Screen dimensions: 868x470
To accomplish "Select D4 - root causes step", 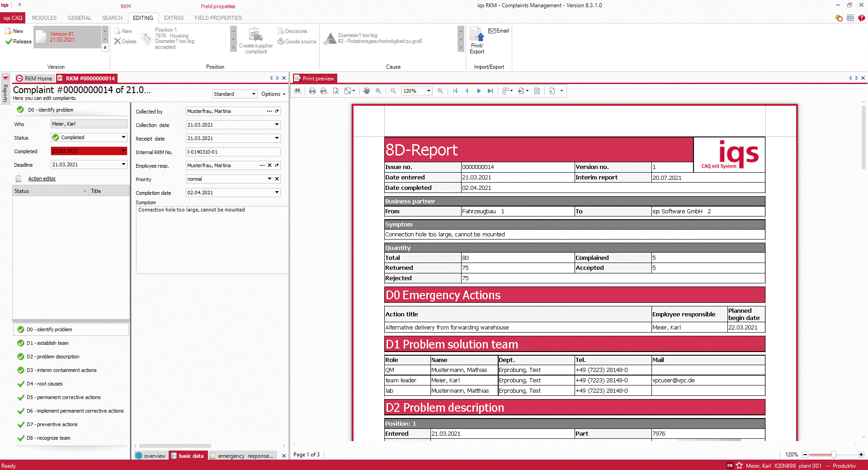I will click(x=44, y=384).
